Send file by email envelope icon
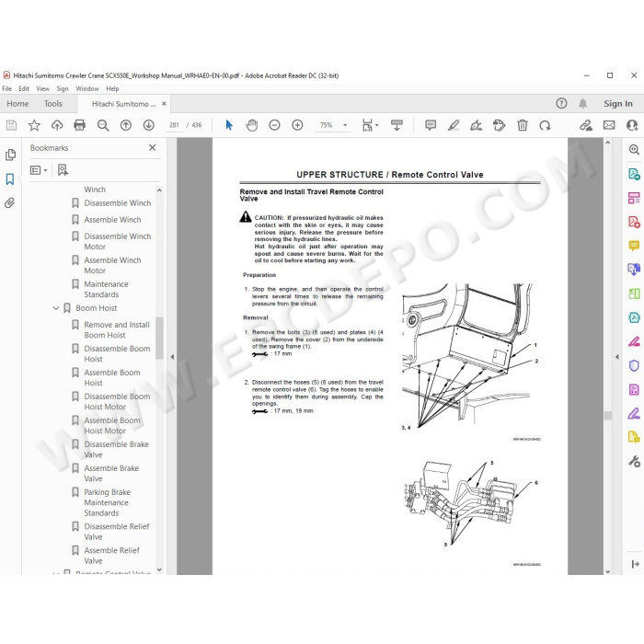Screen dimensions: 644x644 coord(609,125)
